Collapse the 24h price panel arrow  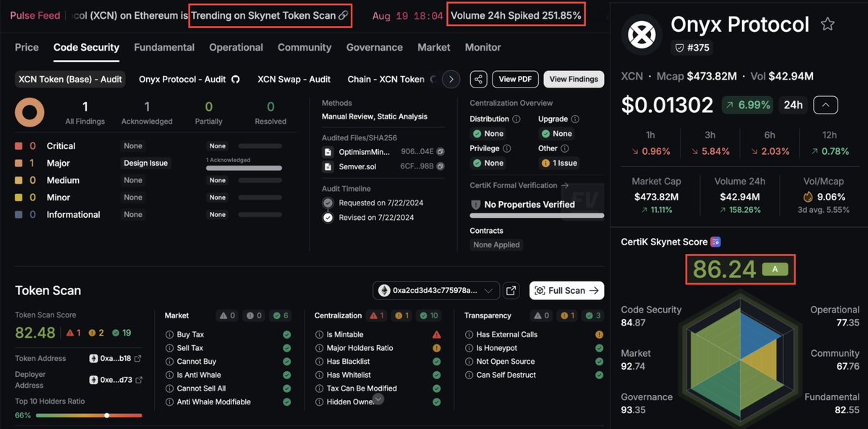tap(825, 104)
